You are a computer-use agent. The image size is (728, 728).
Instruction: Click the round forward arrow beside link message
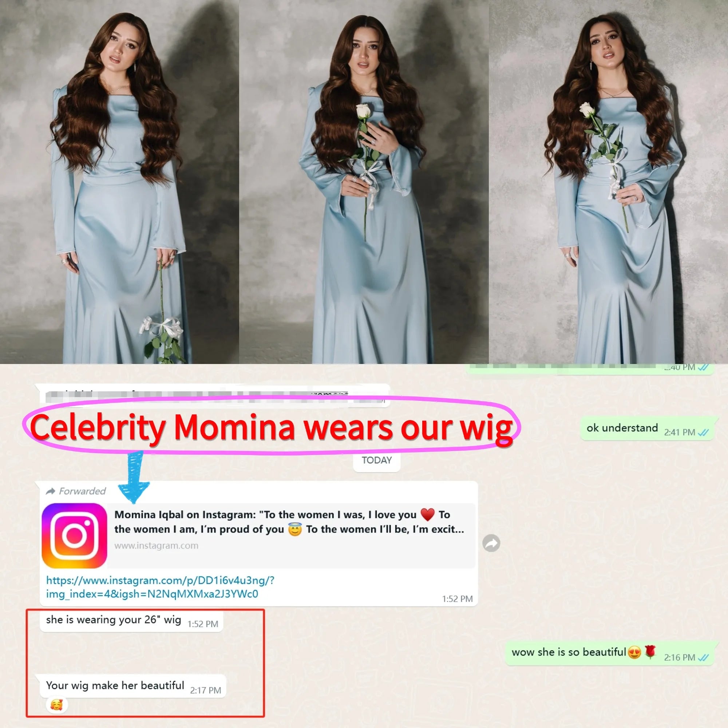click(x=491, y=543)
